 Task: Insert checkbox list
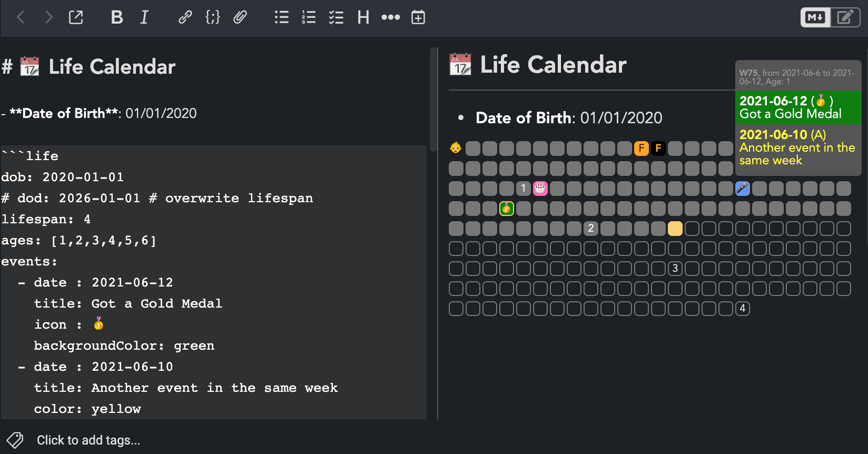pyautogui.click(x=336, y=17)
